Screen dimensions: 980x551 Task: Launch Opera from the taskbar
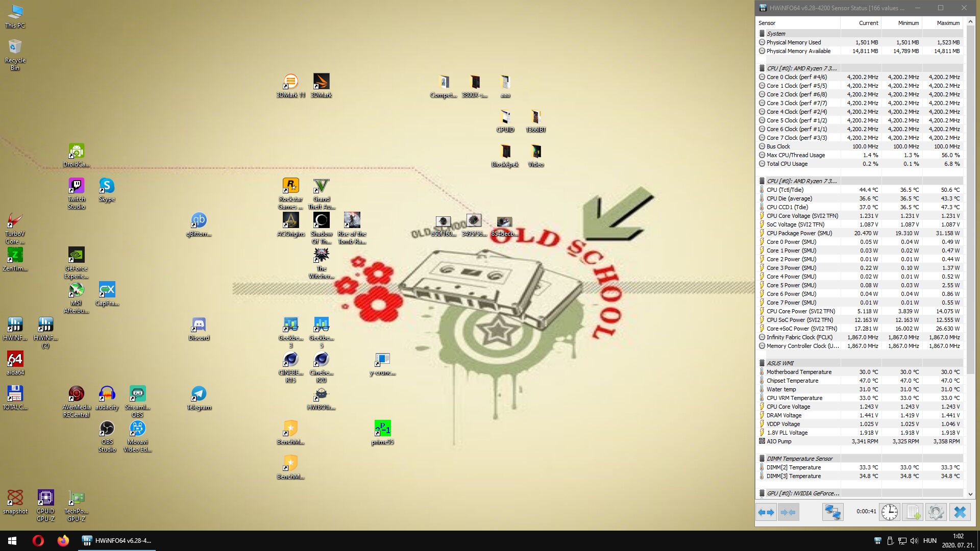[x=38, y=541]
